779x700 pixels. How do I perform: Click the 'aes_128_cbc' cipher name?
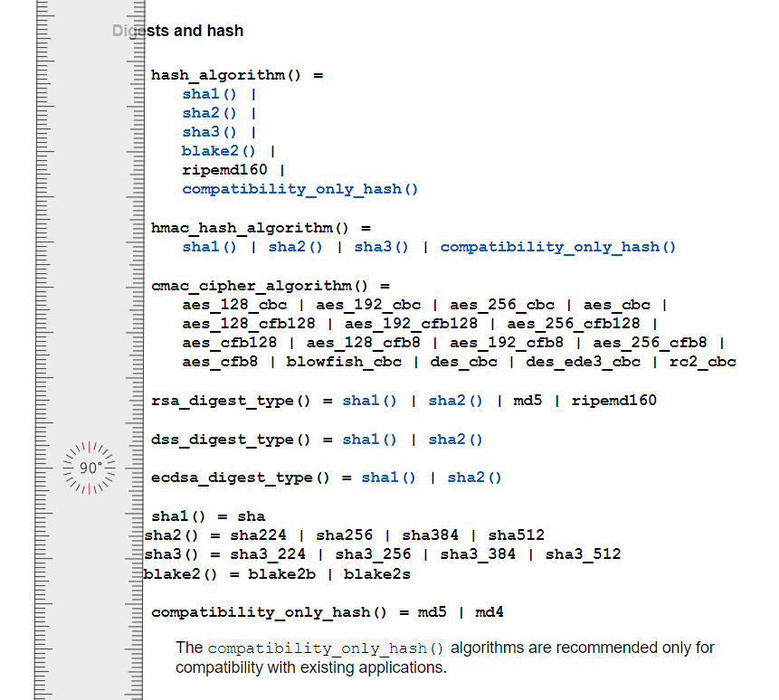(234, 305)
